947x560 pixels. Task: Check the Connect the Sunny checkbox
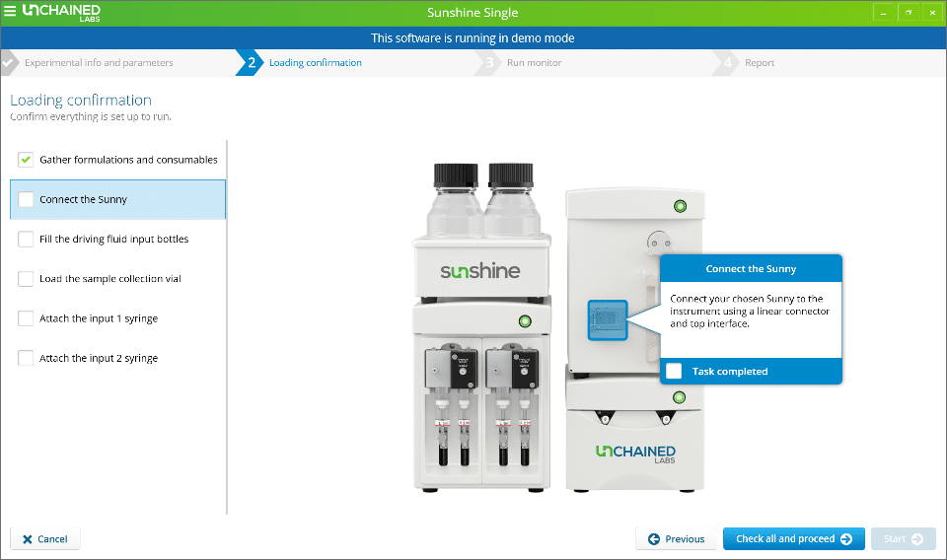[x=26, y=199]
